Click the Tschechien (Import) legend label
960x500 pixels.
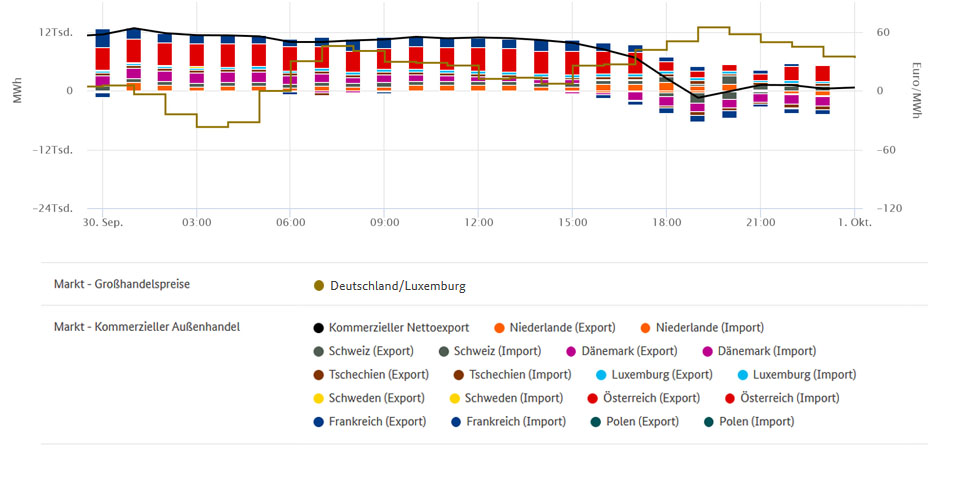click(x=520, y=375)
